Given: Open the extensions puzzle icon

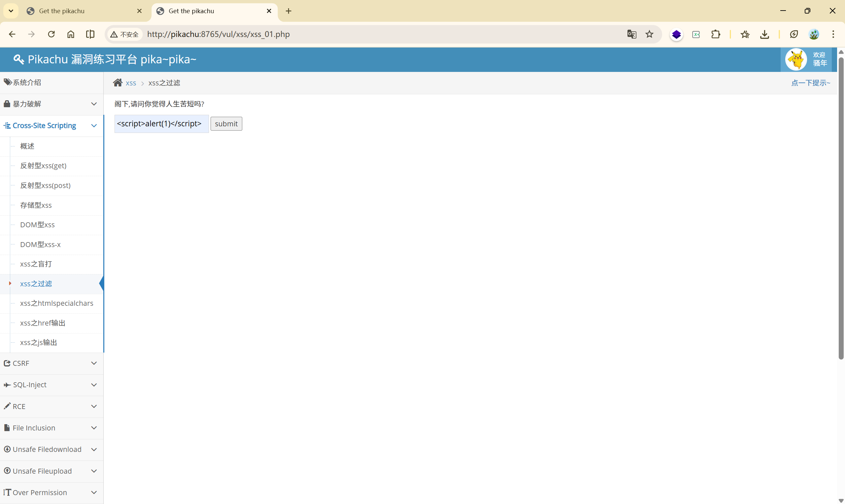Looking at the screenshot, I should coord(716,34).
